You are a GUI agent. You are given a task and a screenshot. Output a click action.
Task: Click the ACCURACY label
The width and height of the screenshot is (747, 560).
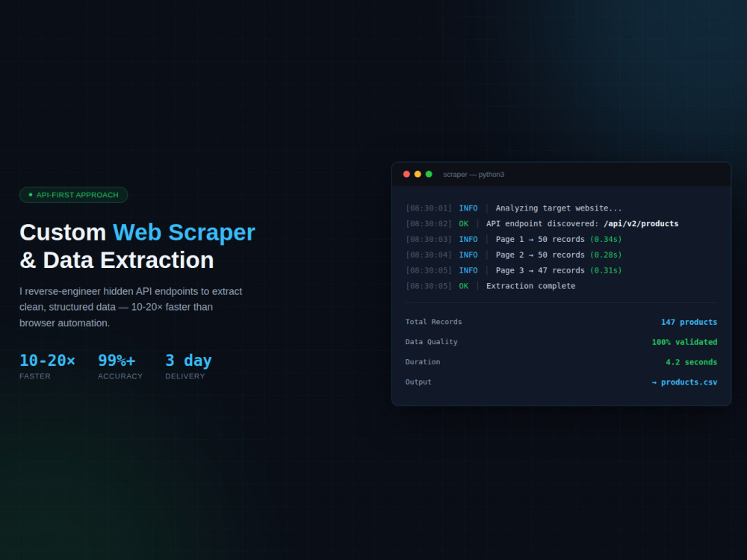click(120, 376)
